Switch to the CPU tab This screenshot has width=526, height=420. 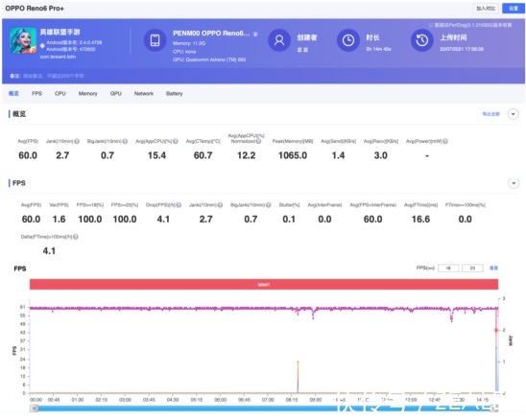click(60, 94)
